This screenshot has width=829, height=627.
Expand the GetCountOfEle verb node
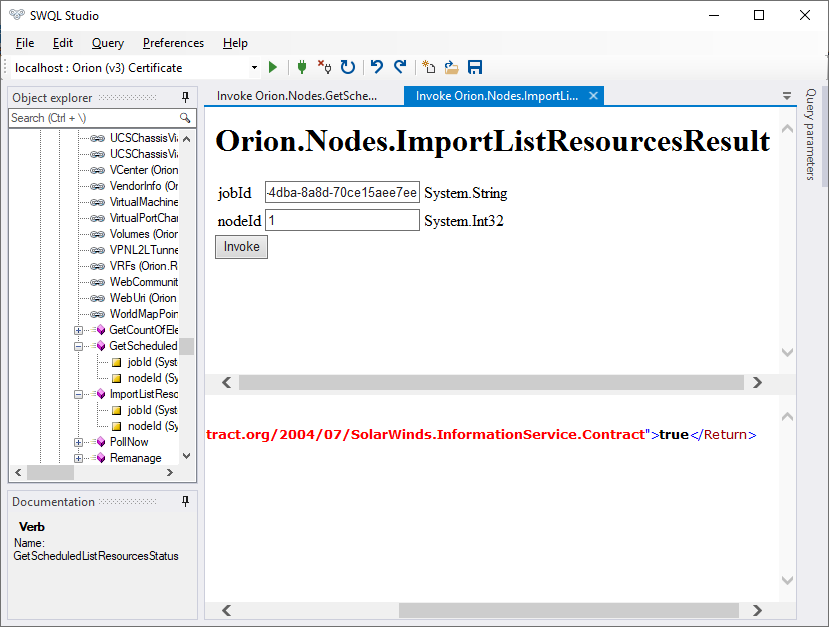[78, 330]
